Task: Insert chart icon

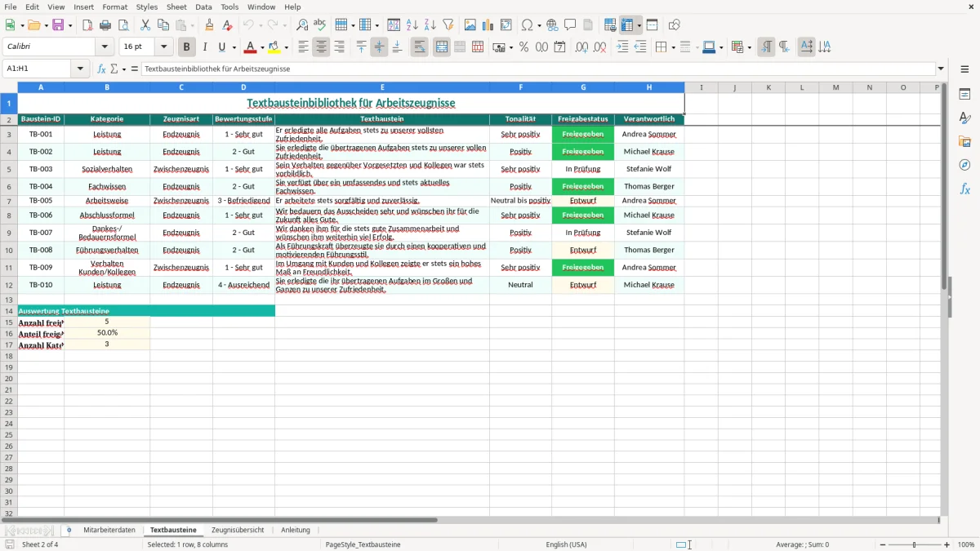Action: click(488, 25)
